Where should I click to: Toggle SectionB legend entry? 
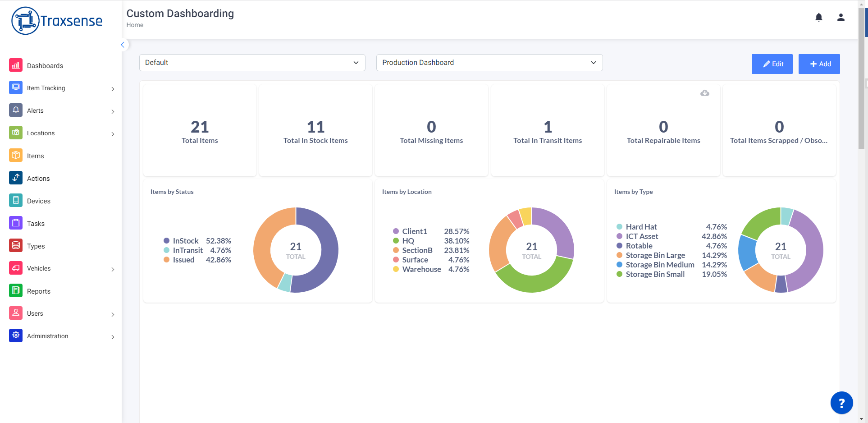point(431,250)
